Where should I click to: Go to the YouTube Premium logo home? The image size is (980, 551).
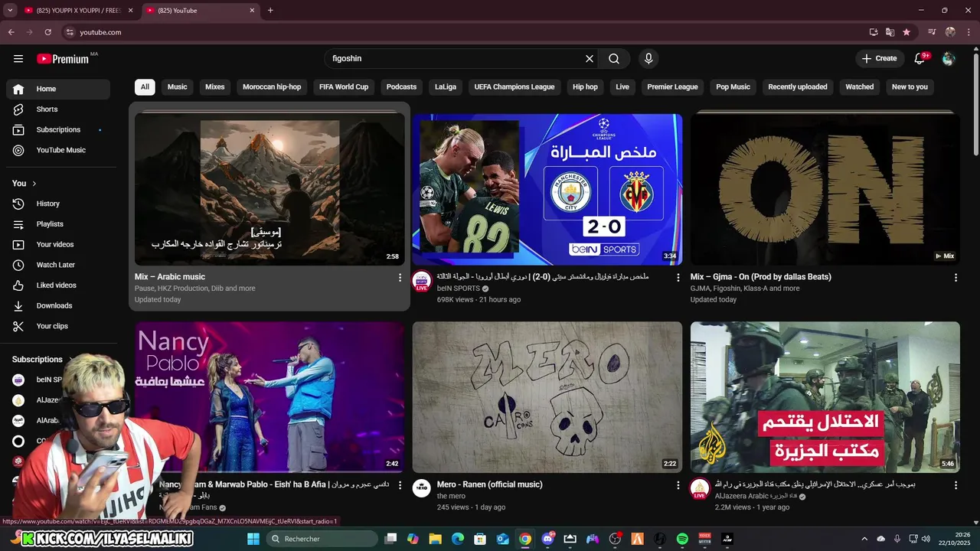pos(63,59)
